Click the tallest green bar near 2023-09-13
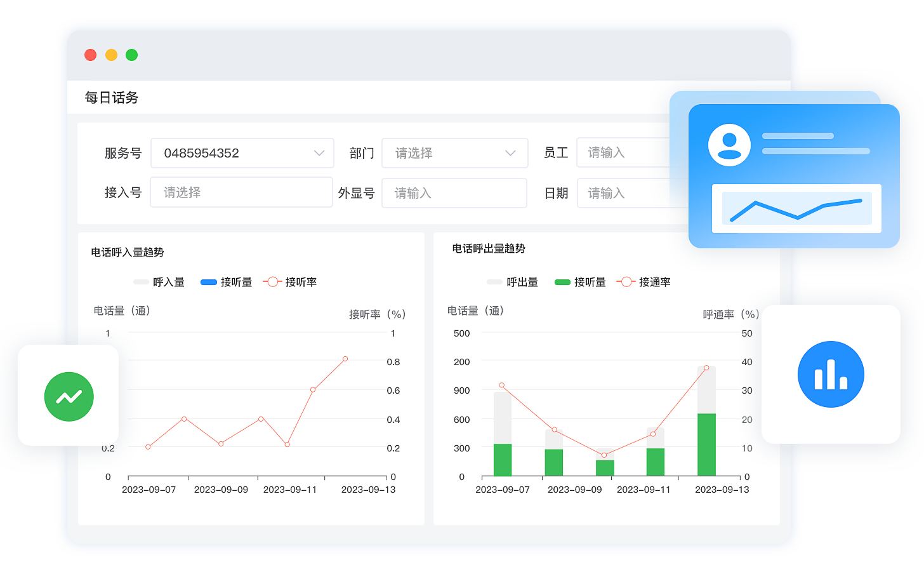Viewport: 924px width, 574px height. pos(706,444)
